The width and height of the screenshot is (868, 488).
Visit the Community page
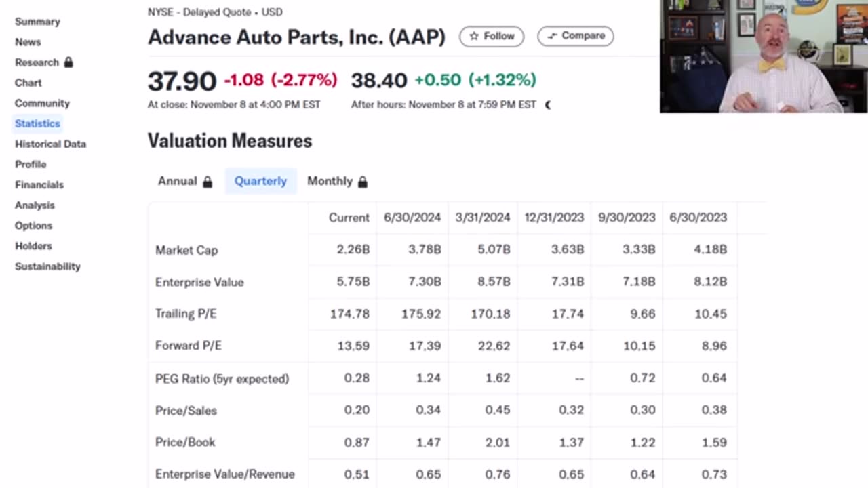pos(42,103)
